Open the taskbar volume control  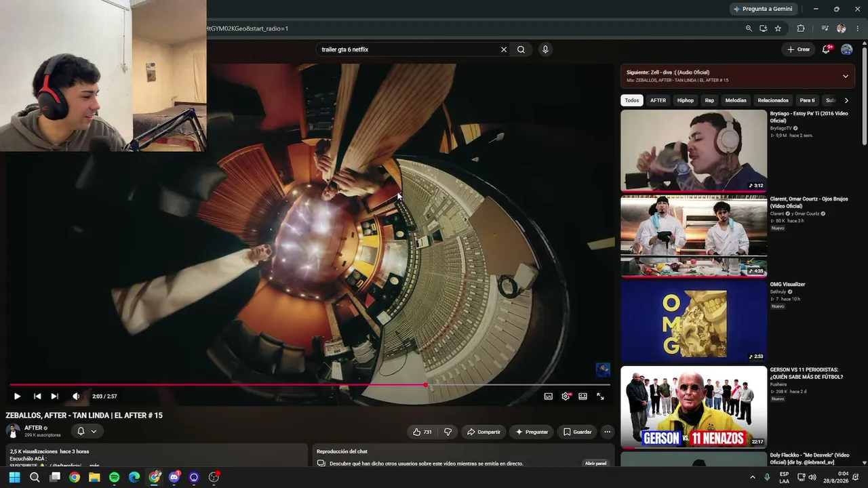pyautogui.click(x=812, y=477)
